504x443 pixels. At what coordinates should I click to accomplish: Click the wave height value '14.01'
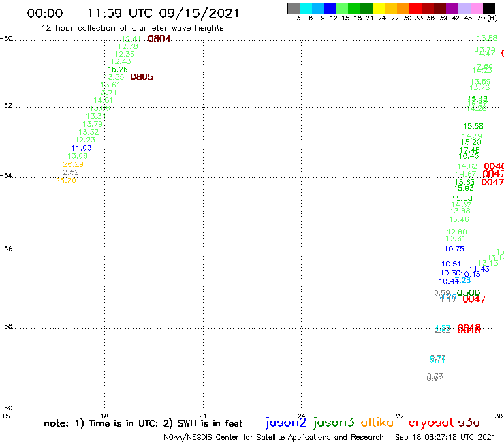tap(103, 101)
